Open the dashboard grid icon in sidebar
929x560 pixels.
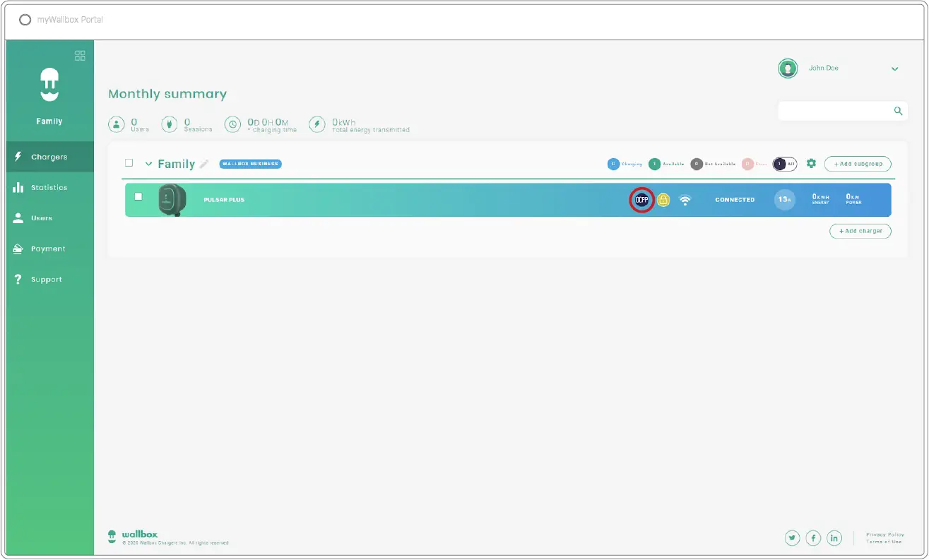pyautogui.click(x=80, y=56)
